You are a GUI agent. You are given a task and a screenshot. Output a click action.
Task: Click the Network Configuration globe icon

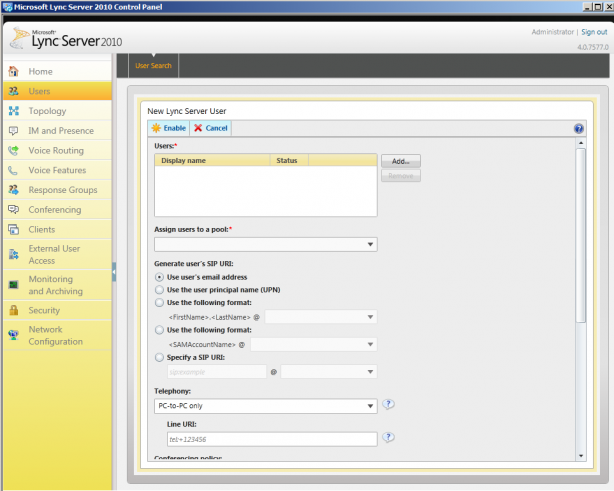click(14, 335)
